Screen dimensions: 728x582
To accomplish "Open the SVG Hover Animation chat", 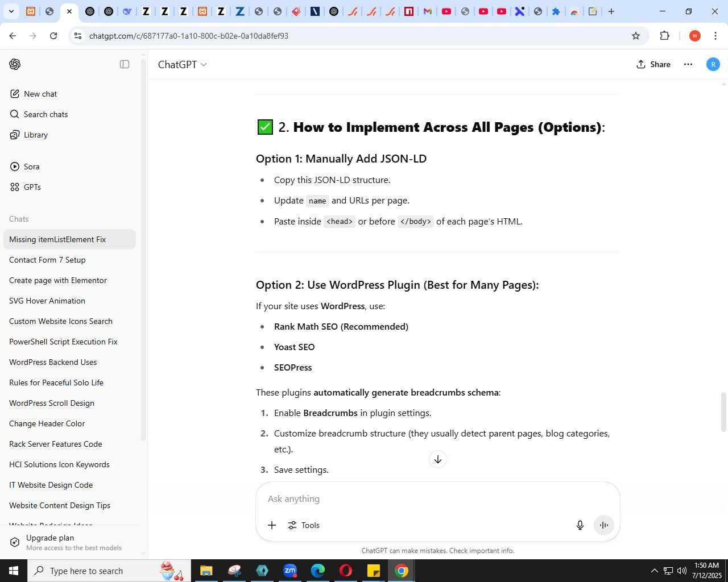I will coord(69,301).
